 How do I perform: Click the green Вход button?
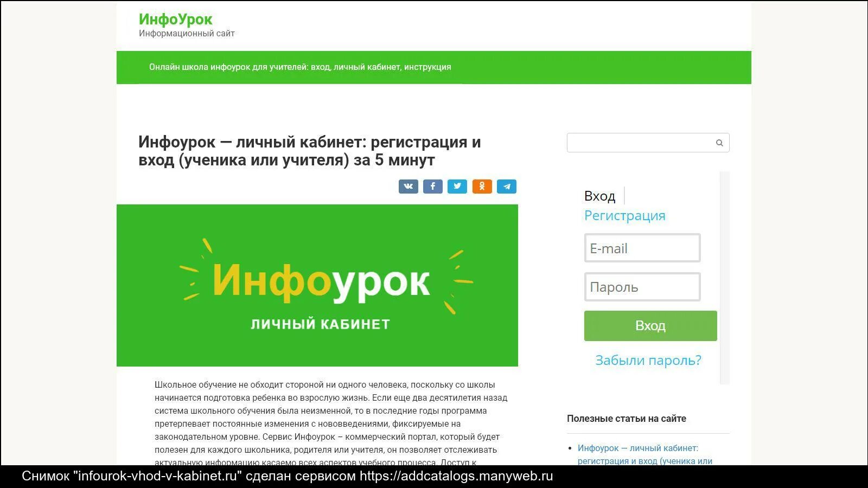coord(650,326)
